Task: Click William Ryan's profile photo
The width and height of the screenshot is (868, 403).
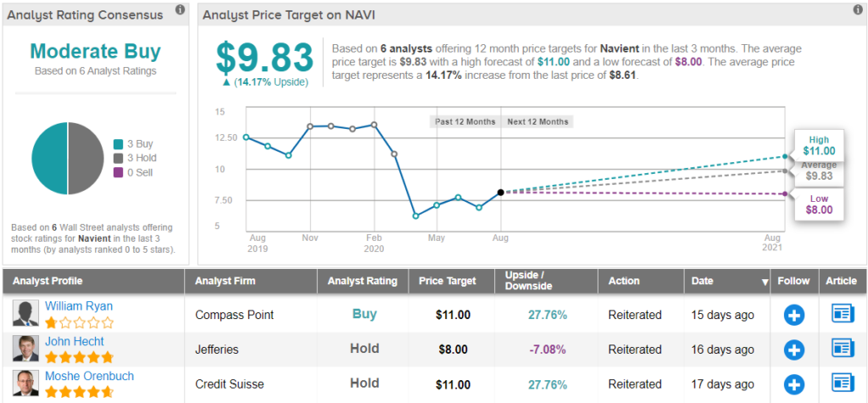Action: point(25,313)
